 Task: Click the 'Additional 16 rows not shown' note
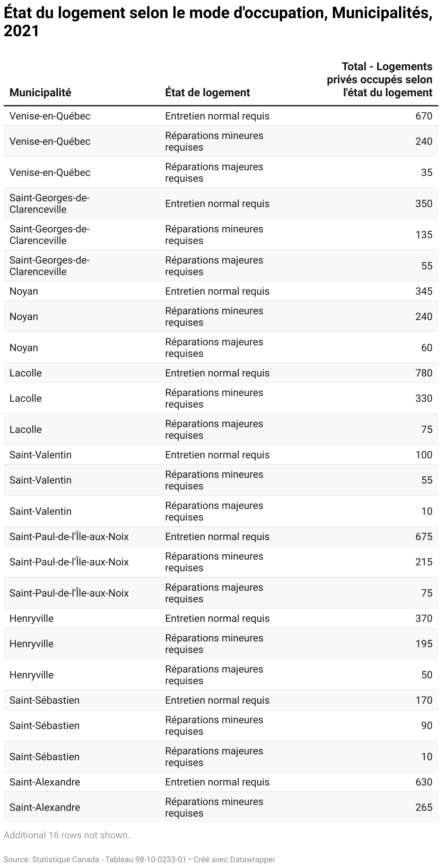click(x=67, y=835)
